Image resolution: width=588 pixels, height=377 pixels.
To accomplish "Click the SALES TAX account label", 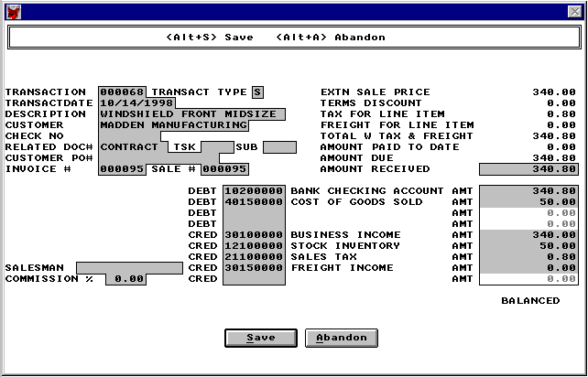I will tap(323, 257).
